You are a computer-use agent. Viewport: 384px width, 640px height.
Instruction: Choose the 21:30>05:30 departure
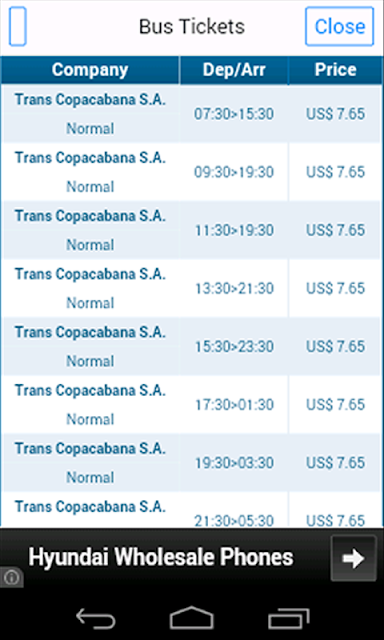pos(192,510)
